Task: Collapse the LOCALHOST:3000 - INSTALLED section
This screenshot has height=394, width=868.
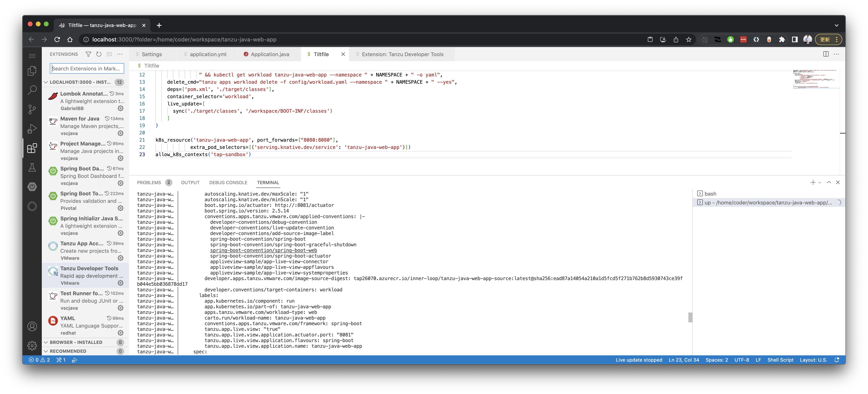Action: [46, 82]
